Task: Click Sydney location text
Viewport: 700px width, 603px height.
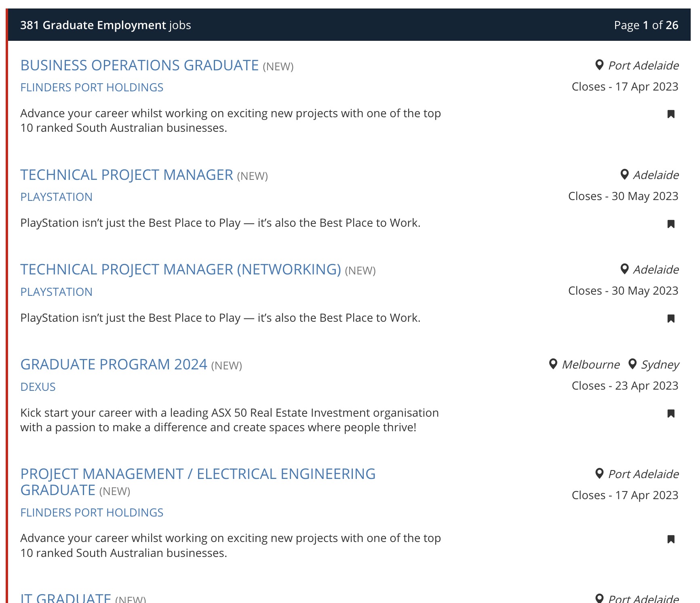Action: (660, 365)
